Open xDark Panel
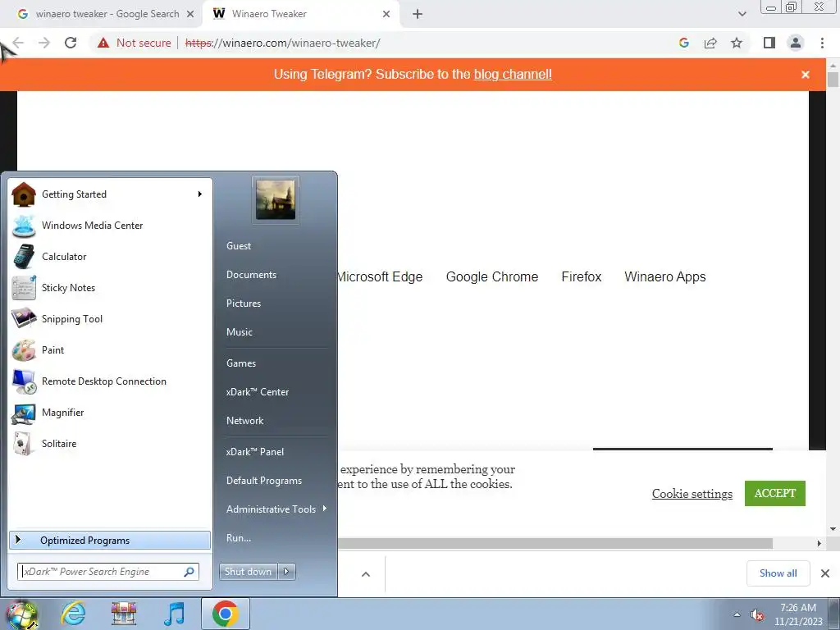 pos(255,452)
